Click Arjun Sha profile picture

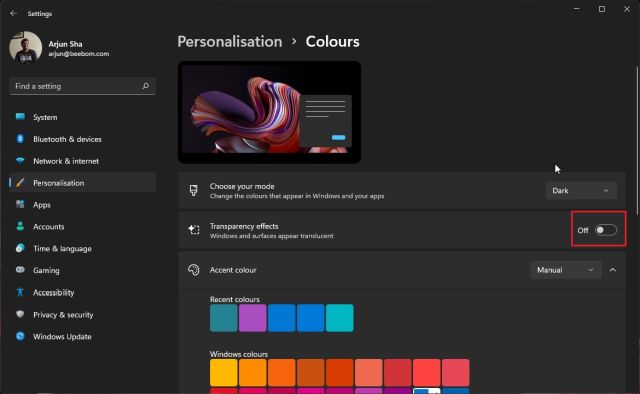[x=25, y=48]
